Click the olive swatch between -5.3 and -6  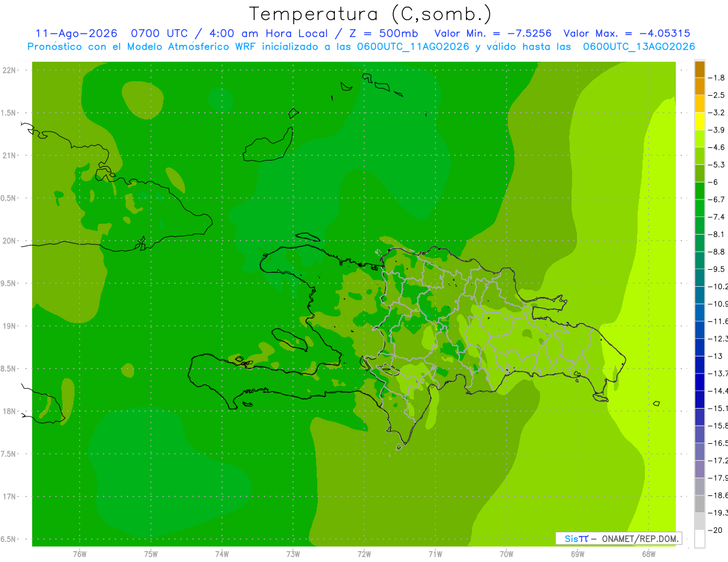point(699,173)
